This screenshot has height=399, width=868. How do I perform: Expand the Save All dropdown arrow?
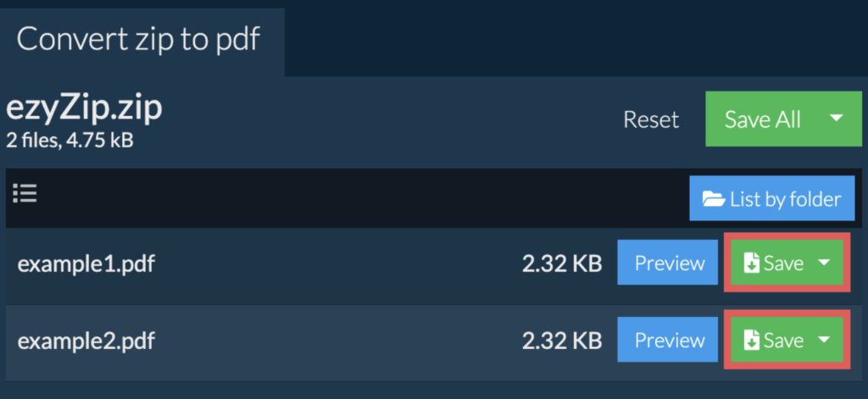[836, 119]
